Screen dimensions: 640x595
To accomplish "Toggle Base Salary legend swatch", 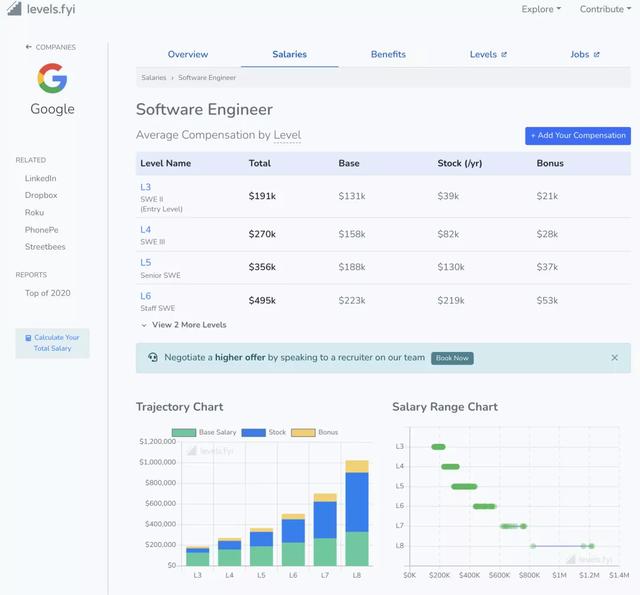I will [184, 433].
